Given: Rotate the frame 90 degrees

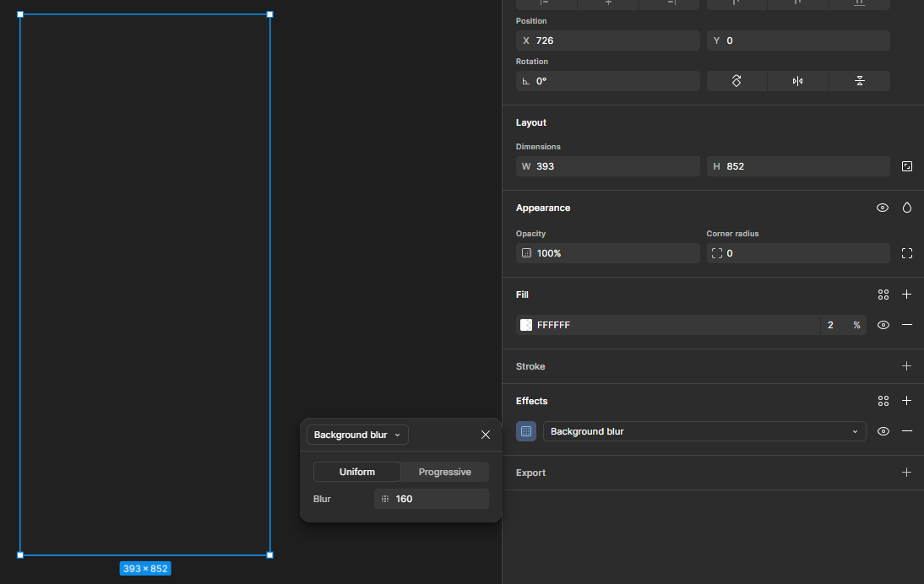Looking at the screenshot, I should tap(736, 81).
